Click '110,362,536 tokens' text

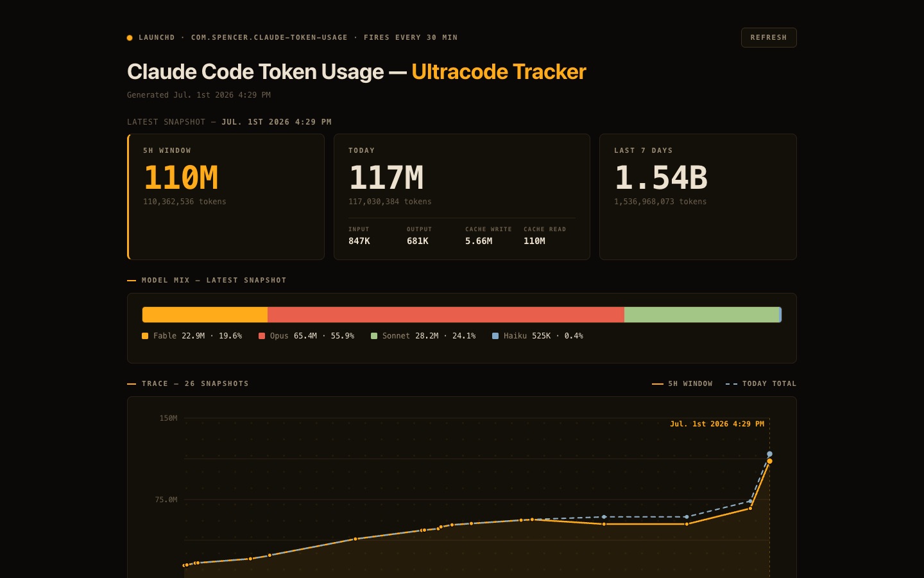click(x=185, y=202)
